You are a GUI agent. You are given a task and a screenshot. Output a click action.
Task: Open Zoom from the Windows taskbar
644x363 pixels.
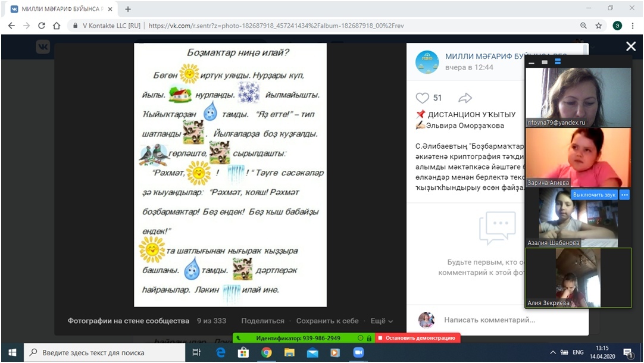click(358, 352)
